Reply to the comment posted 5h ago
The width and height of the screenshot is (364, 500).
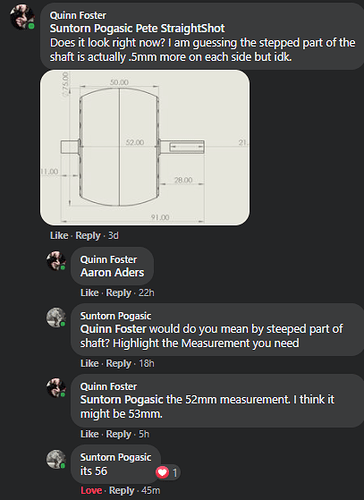coord(118,434)
